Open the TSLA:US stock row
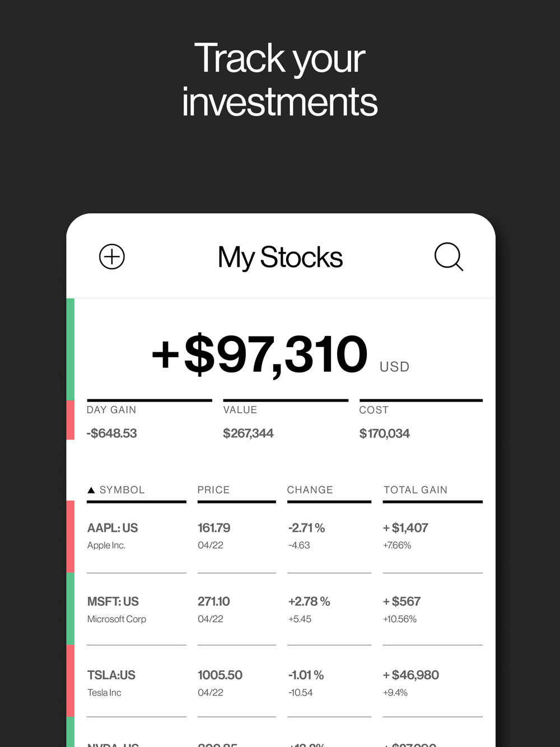This screenshot has width=560, height=747. click(x=284, y=682)
